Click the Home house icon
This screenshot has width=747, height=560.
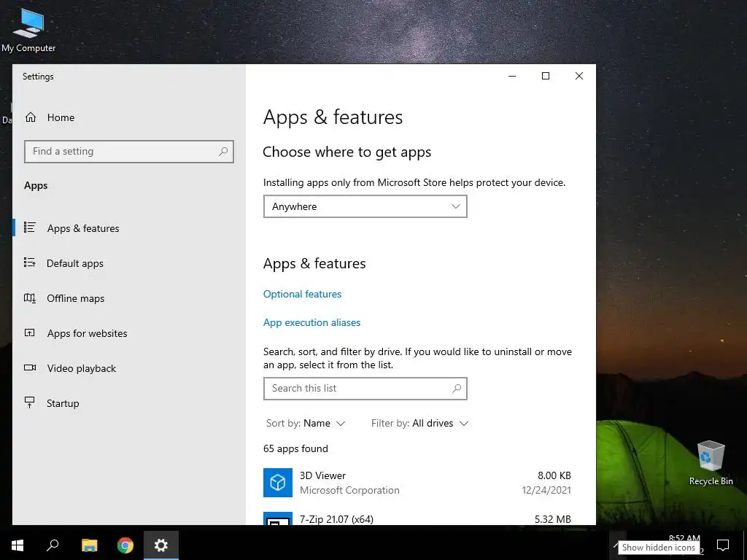point(31,117)
